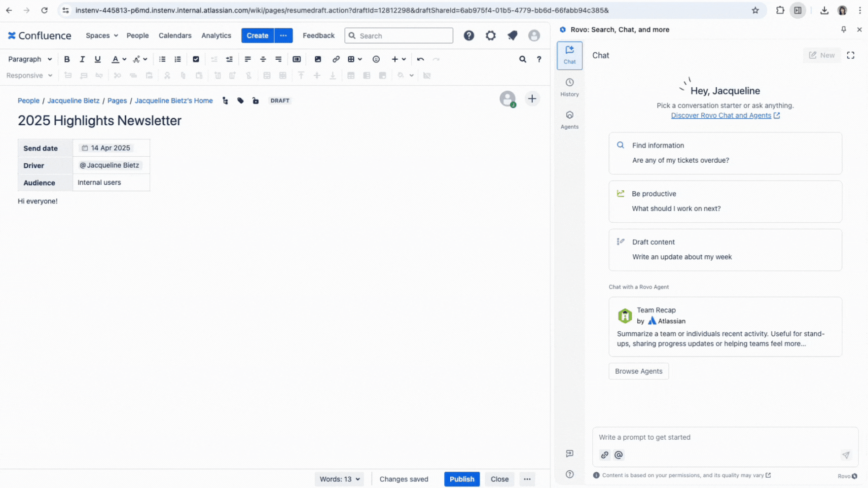Toggle italic formatting
868x488 pixels.
coord(82,59)
